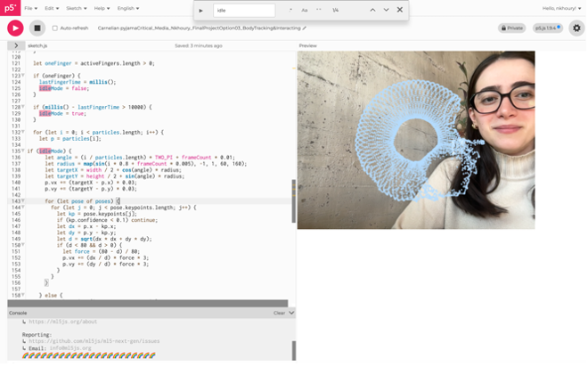Edit sketch name with pencil icon
588x367 pixels.
[x=305, y=29]
